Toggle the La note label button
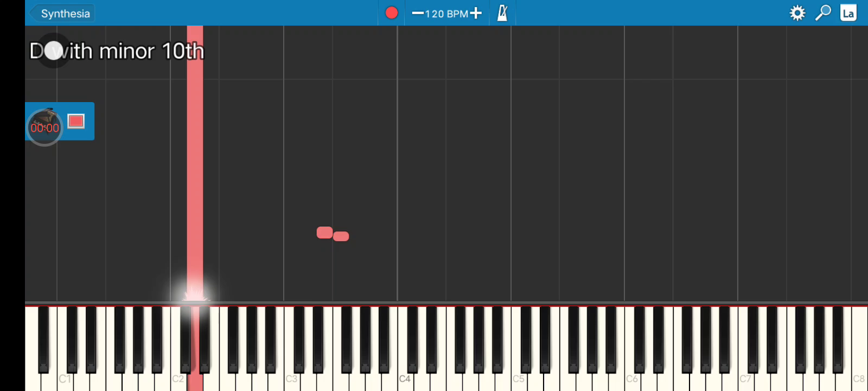 [848, 13]
